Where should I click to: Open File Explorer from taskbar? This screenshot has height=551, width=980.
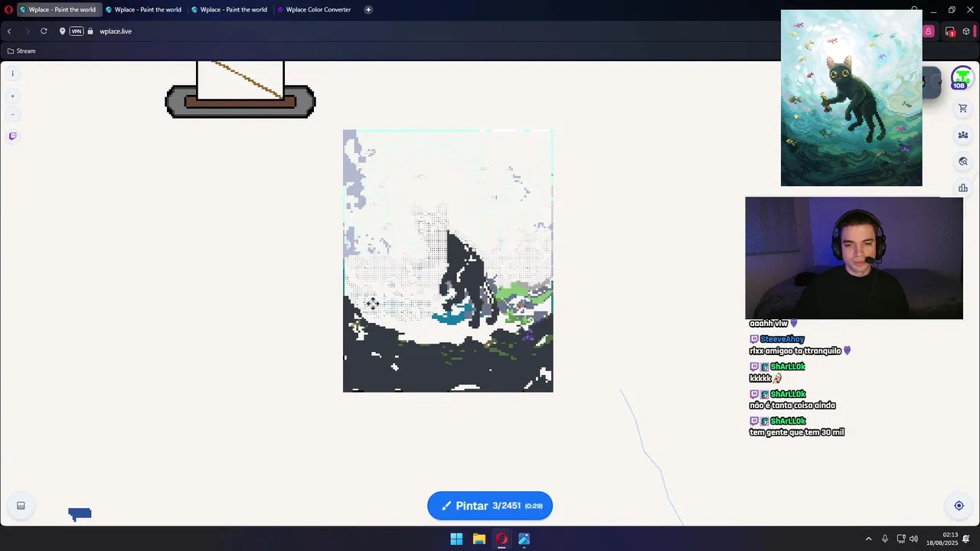point(479,539)
